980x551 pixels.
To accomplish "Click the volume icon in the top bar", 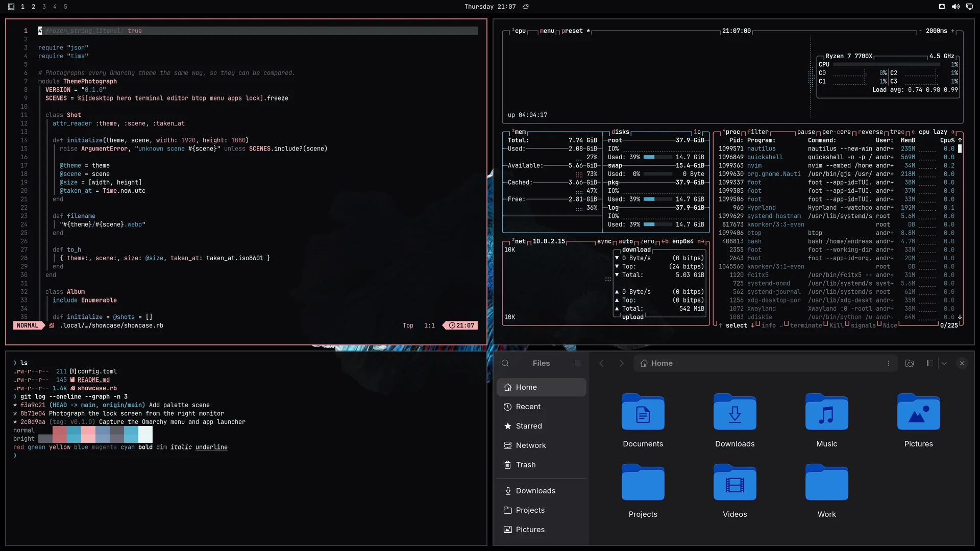I will point(955,7).
